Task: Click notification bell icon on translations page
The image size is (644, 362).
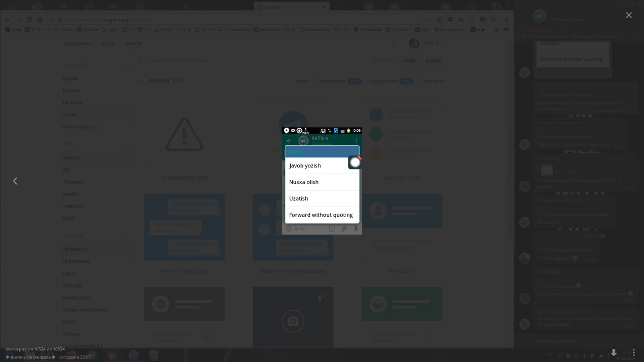Action: (x=395, y=43)
